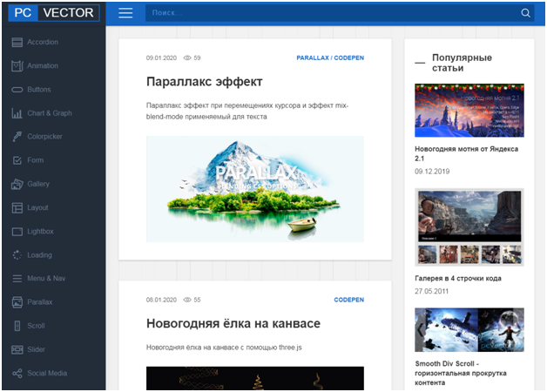
Task: Open the Параллакс эффект article title
Action: pos(205,82)
